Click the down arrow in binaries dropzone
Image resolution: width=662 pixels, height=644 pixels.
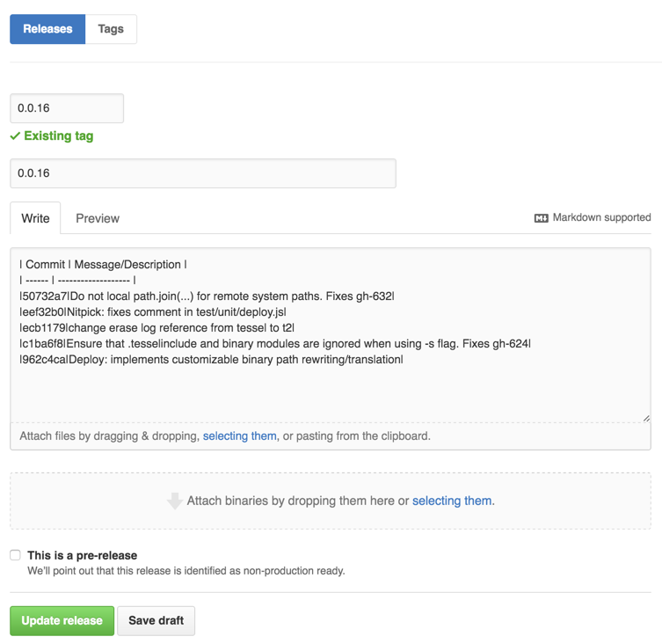pos(174,501)
